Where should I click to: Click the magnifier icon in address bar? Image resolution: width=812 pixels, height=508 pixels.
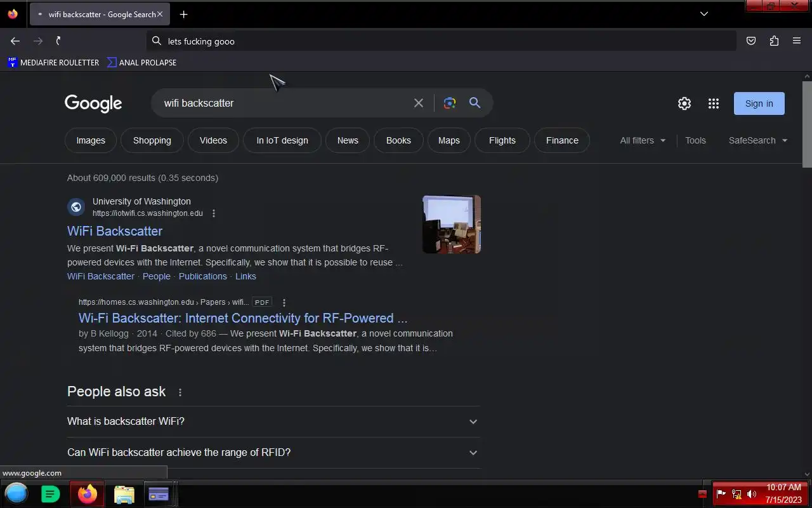coord(157,41)
